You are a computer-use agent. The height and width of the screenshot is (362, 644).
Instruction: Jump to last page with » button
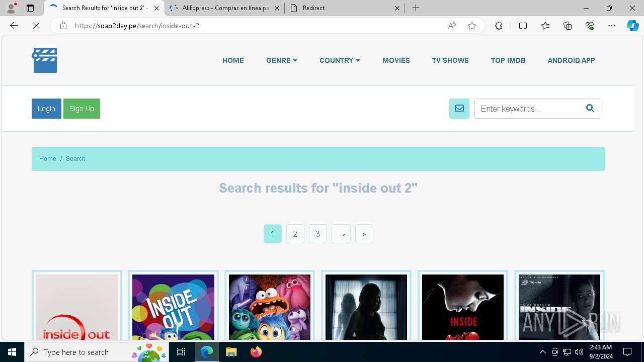point(364,234)
